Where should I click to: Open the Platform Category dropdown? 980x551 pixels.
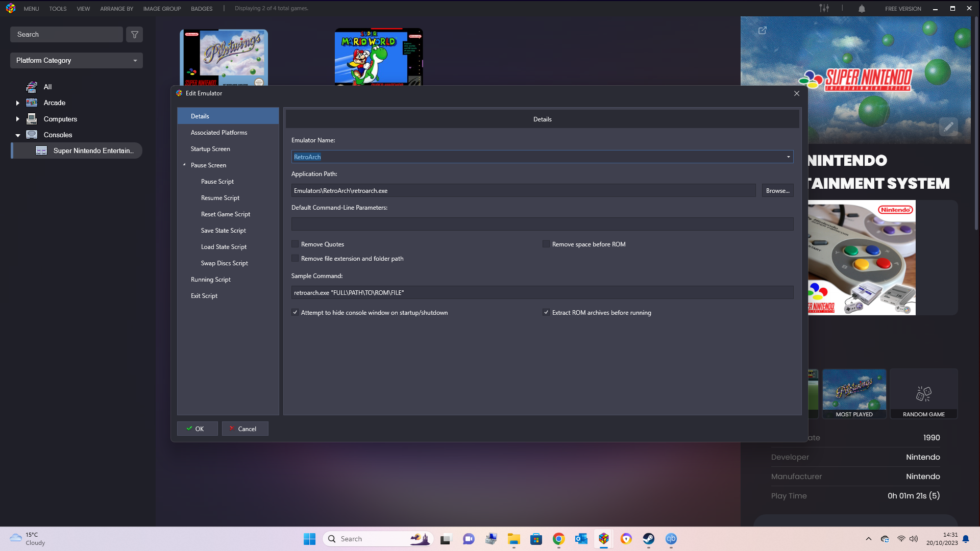point(77,60)
